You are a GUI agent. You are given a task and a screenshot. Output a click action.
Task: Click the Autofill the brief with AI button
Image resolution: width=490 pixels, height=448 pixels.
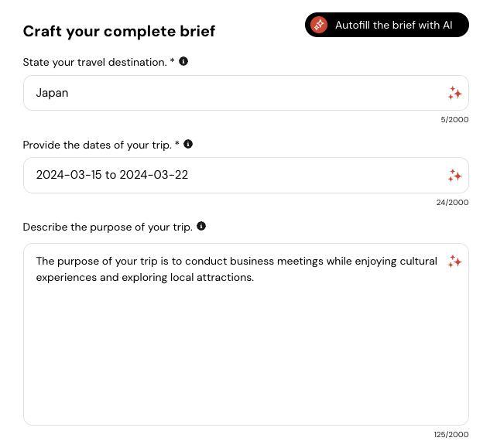(387, 25)
